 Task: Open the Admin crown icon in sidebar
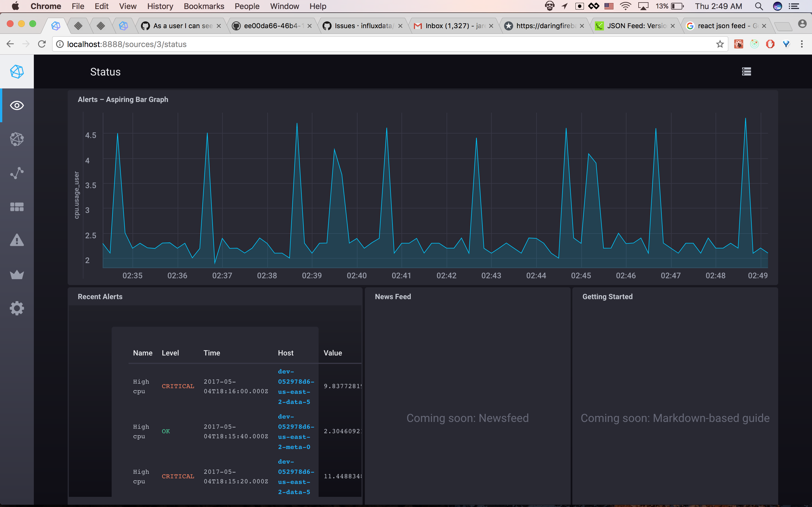tap(17, 274)
